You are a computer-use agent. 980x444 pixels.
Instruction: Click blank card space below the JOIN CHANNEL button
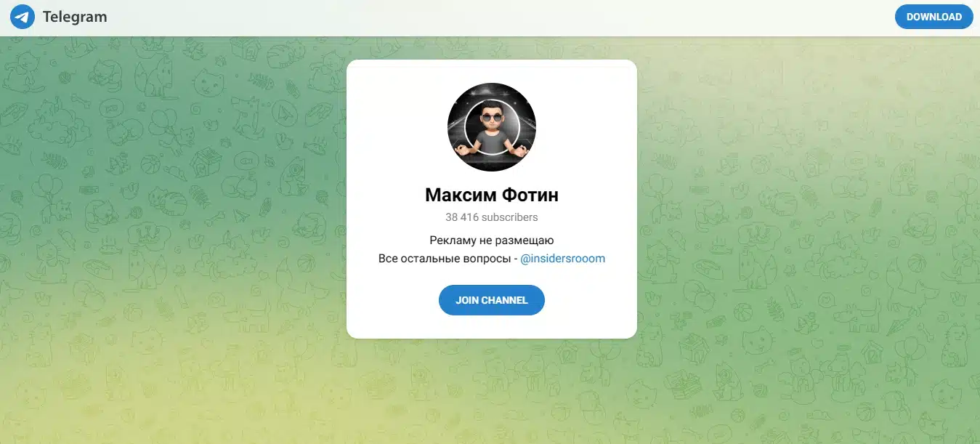coord(492,327)
